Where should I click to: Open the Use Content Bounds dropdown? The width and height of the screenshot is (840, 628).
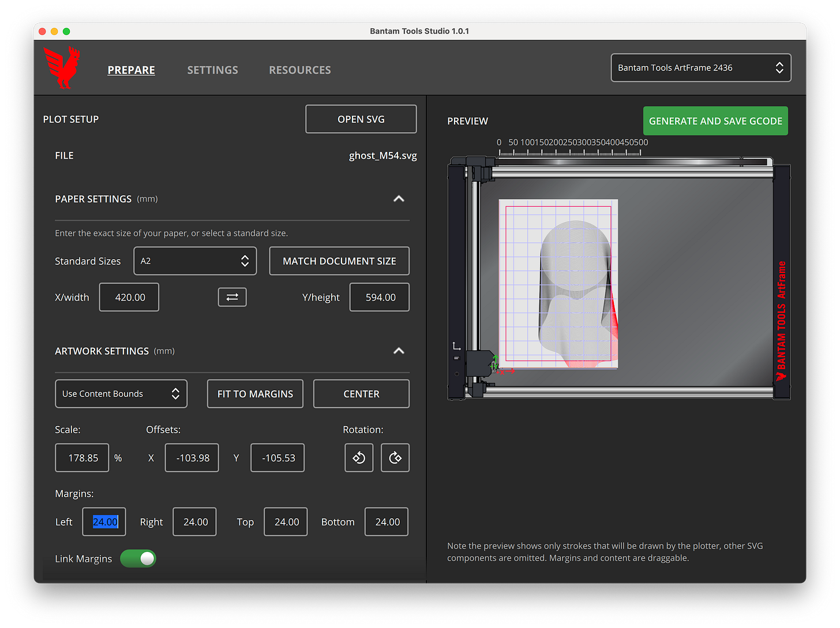point(121,394)
